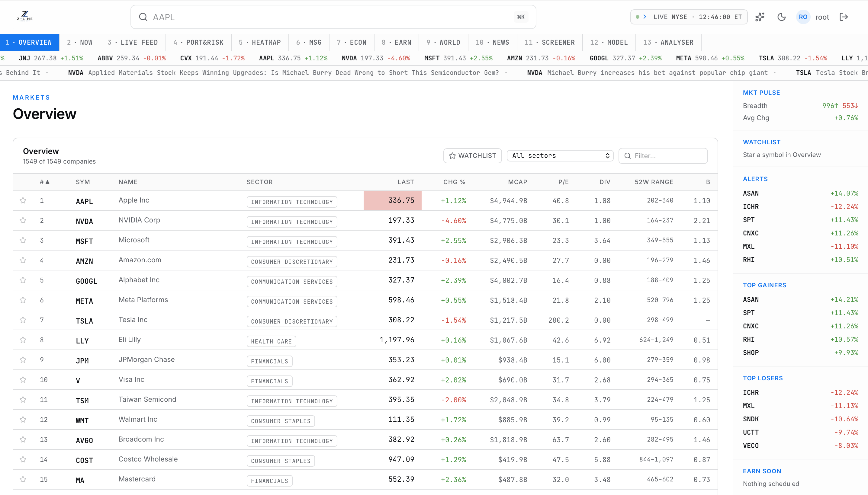Open the Model tab
Screen dimensions: 868x495
coord(609,43)
